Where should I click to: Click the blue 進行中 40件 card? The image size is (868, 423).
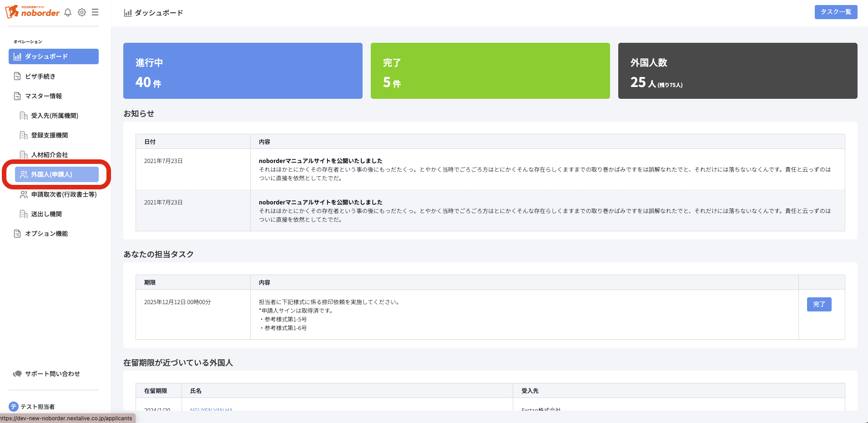(x=242, y=71)
